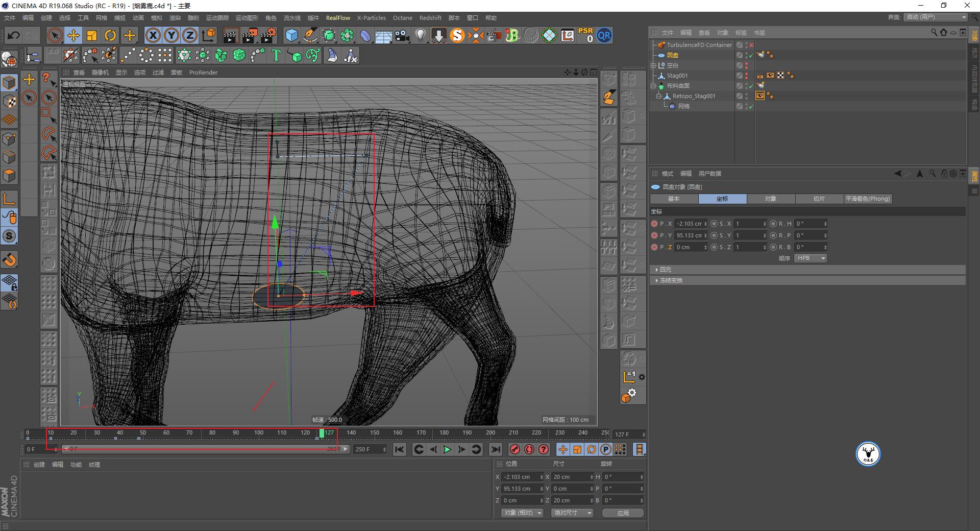This screenshot has height=531, width=980.
Task: Toggle the green enable check of 网格
Action: click(x=750, y=106)
